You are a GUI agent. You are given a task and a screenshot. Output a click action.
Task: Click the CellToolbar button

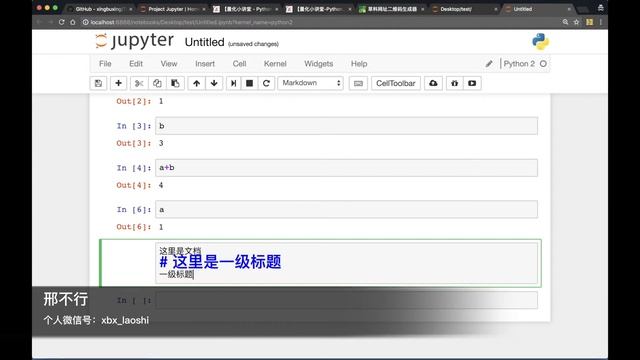pyautogui.click(x=396, y=83)
